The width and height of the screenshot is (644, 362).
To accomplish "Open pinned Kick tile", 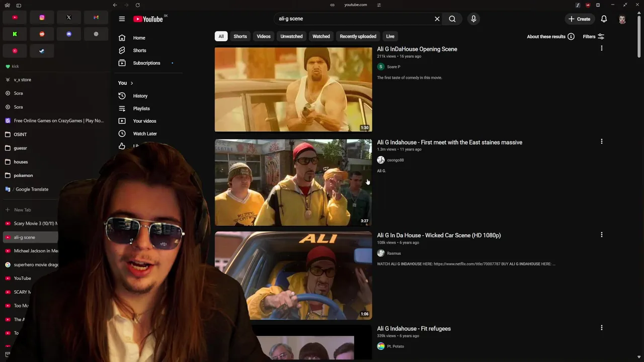I will coord(15,34).
